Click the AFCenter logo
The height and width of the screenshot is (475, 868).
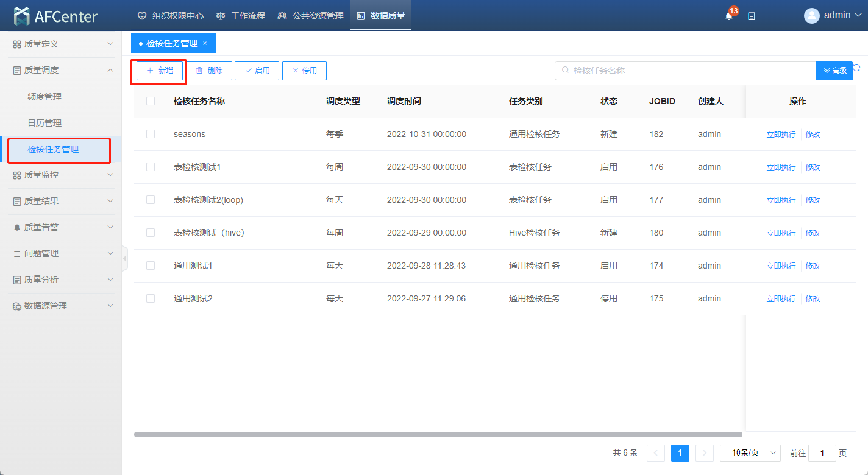55,16
